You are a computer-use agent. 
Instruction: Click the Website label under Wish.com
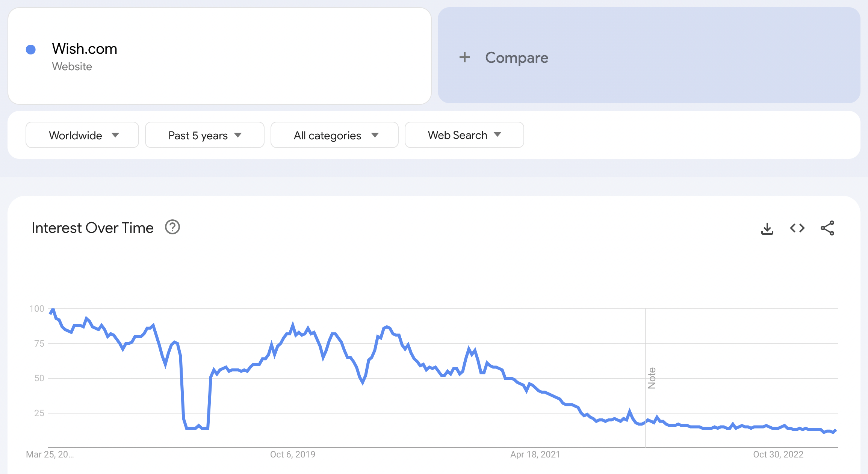(72, 67)
